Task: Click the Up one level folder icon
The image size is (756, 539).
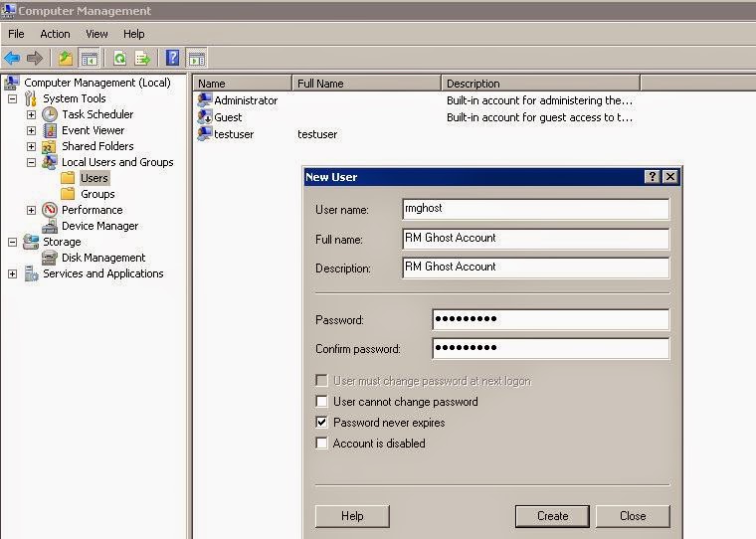Action: point(65,59)
